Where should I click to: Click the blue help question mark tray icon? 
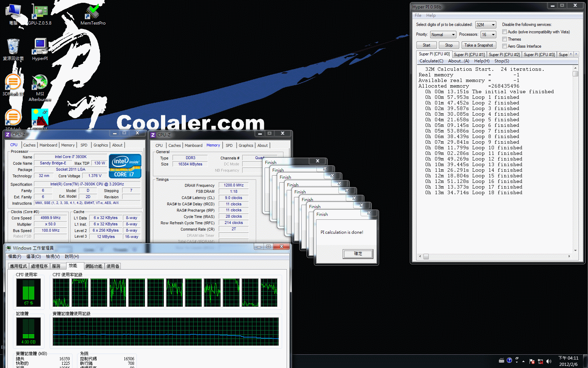[x=509, y=360]
